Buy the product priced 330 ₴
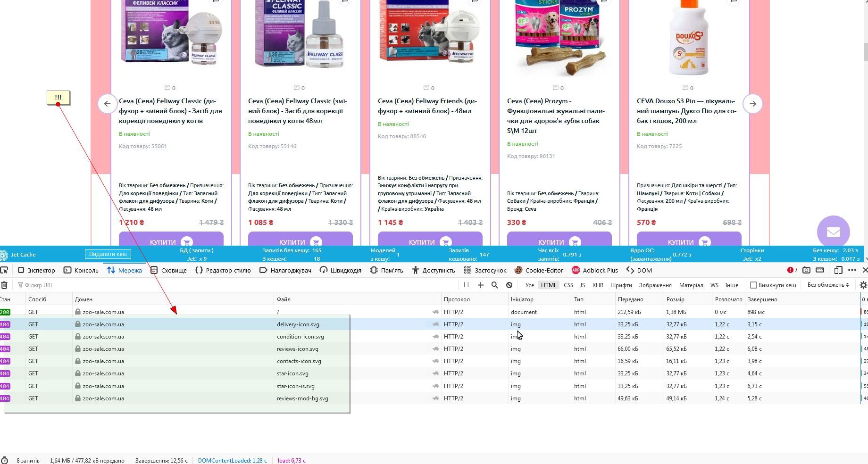Image resolution: width=868 pixels, height=464 pixels. click(559, 239)
